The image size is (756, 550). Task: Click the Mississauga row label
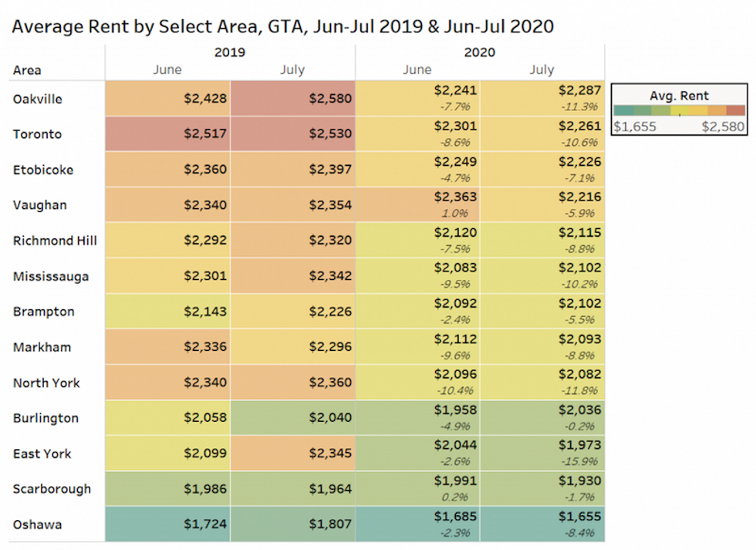click(x=51, y=276)
